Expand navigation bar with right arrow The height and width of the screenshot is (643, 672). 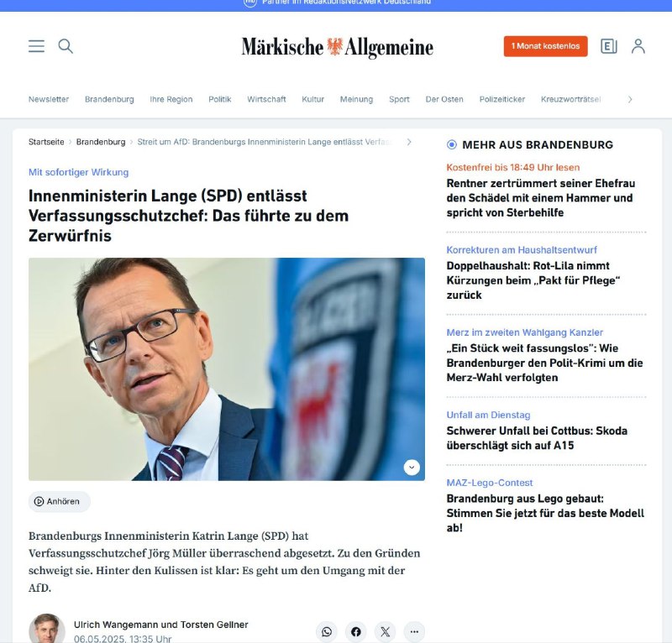(629, 99)
